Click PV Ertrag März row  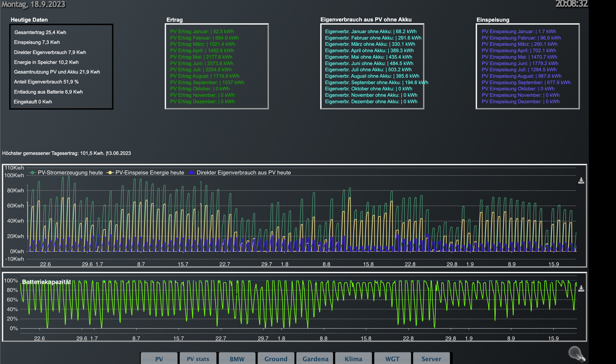pyautogui.click(x=203, y=44)
